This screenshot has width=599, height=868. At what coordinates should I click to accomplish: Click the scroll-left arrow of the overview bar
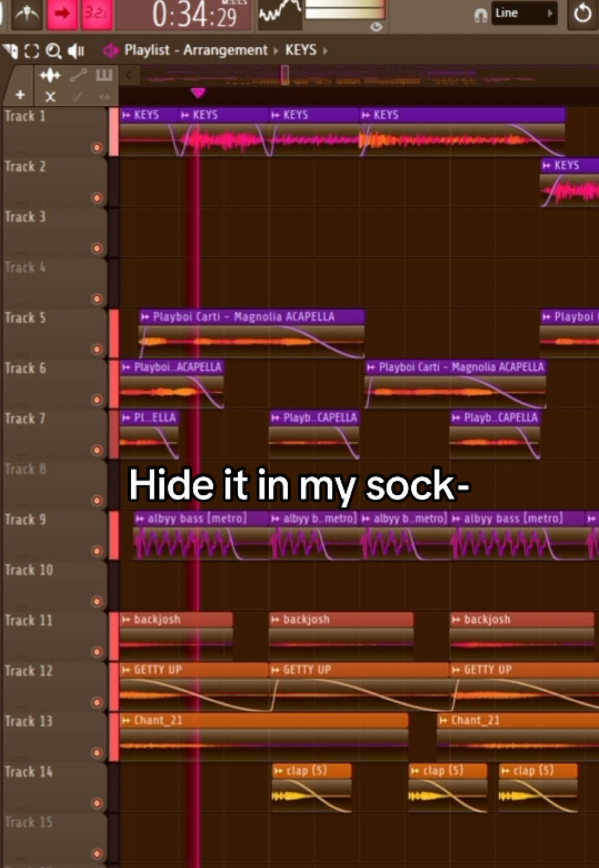click(129, 75)
